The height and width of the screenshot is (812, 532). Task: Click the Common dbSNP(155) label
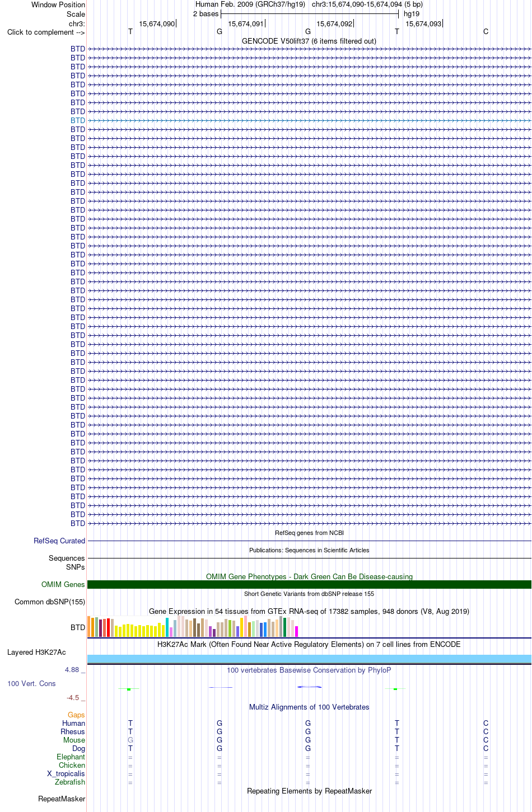(50, 602)
